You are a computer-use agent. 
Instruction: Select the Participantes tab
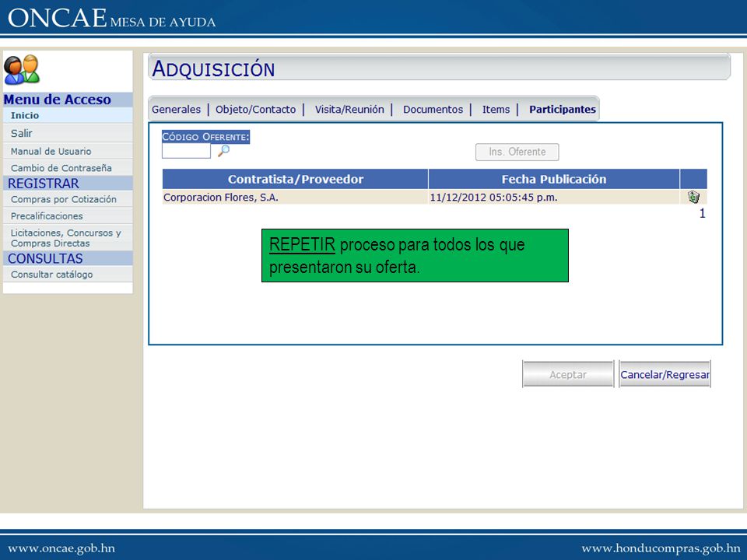pos(563,110)
